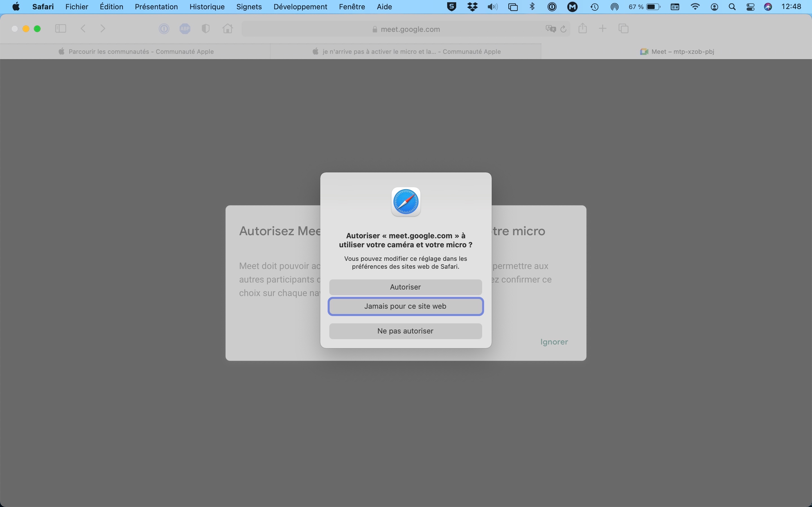Click the privacy shield icon
Viewport: 812px width, 507px height.
point(206,29)
